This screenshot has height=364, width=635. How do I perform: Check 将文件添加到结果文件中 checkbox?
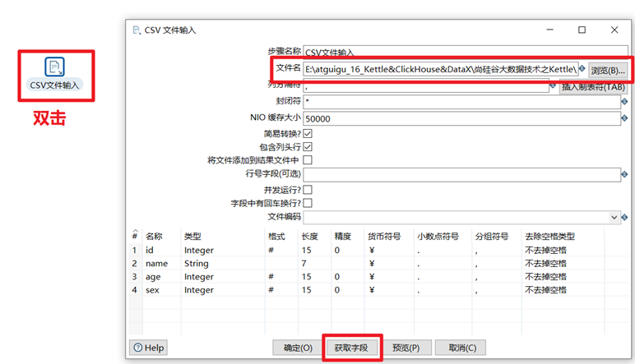click(308, 159)
